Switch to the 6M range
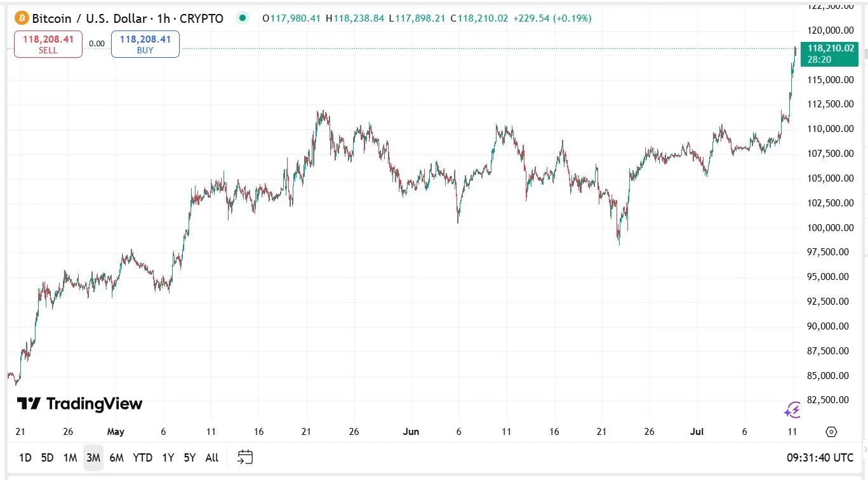Screen dimensions: 868x480 pyautogui.click(x=116, y=458)
